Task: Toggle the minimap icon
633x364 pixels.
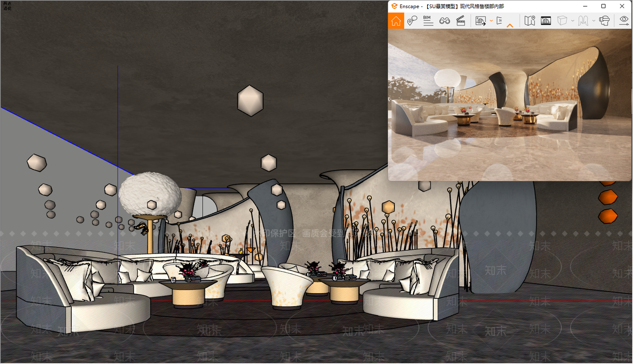Action: pyautogui.click(x=530, y=21)
